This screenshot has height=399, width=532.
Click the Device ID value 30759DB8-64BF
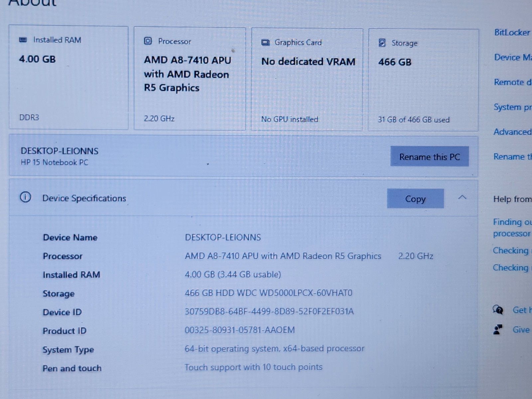pyautogui.click(x=269, y=311)
